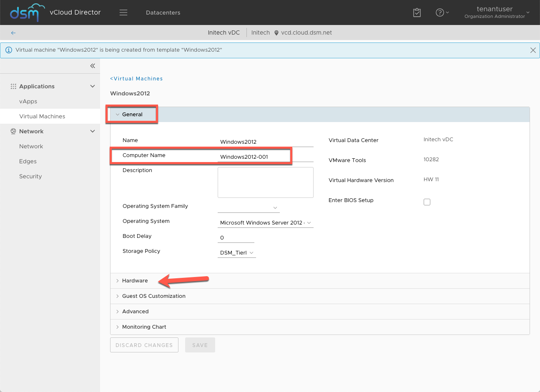The width and height of the screenshot is (540, 392).
Task: Click the Virtual Machines breadcrumb link
Action: click(136, 79)
